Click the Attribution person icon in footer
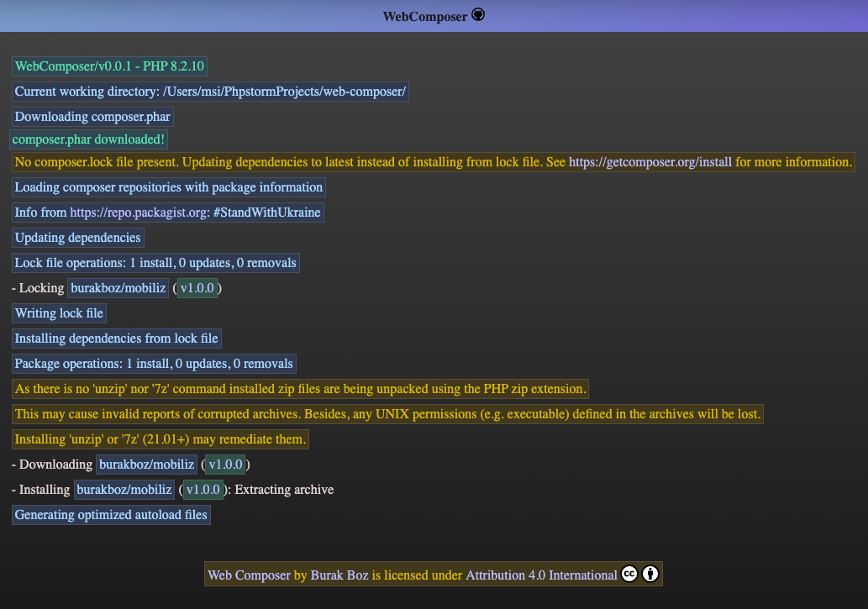 point(650,574)
